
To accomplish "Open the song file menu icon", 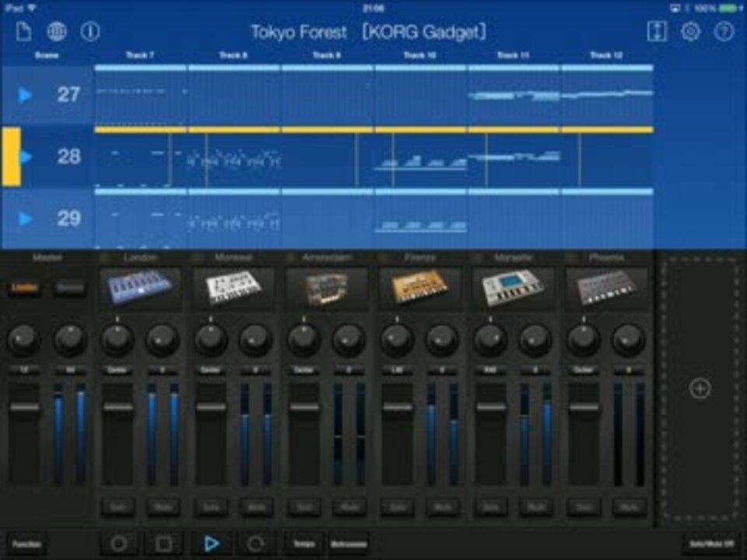I will point(23,32).
